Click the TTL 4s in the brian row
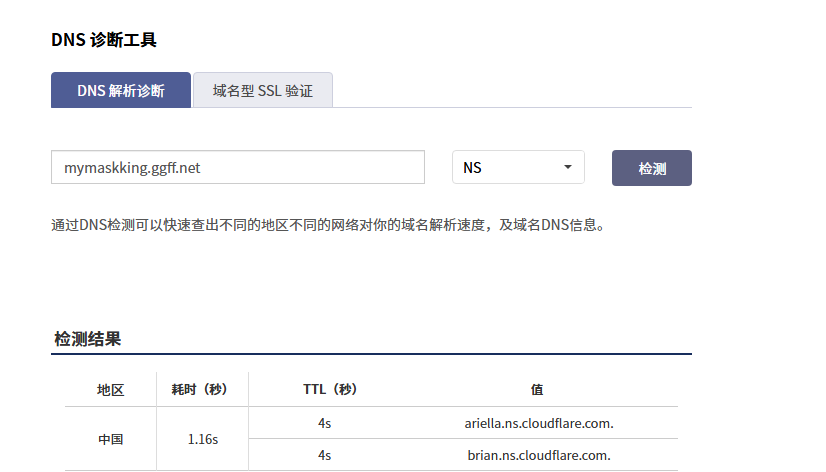The image size is (826, 472). 324,455
